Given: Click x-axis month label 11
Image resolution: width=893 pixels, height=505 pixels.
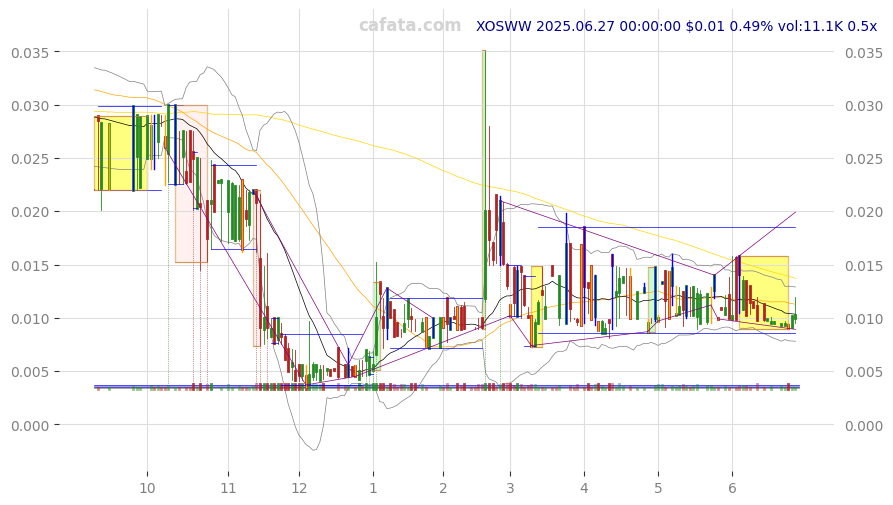Looking at the screenshot, I should click(228, 488).
